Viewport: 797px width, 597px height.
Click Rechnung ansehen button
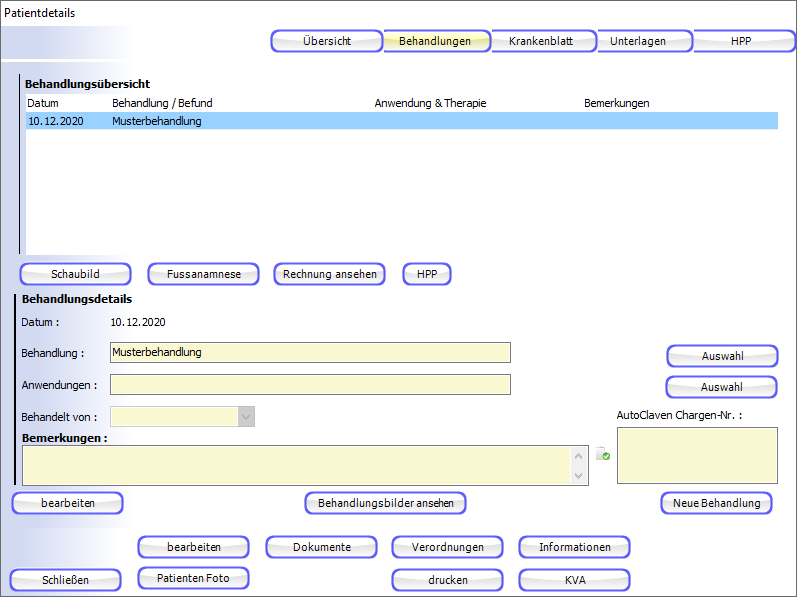(x=329, y=274)
